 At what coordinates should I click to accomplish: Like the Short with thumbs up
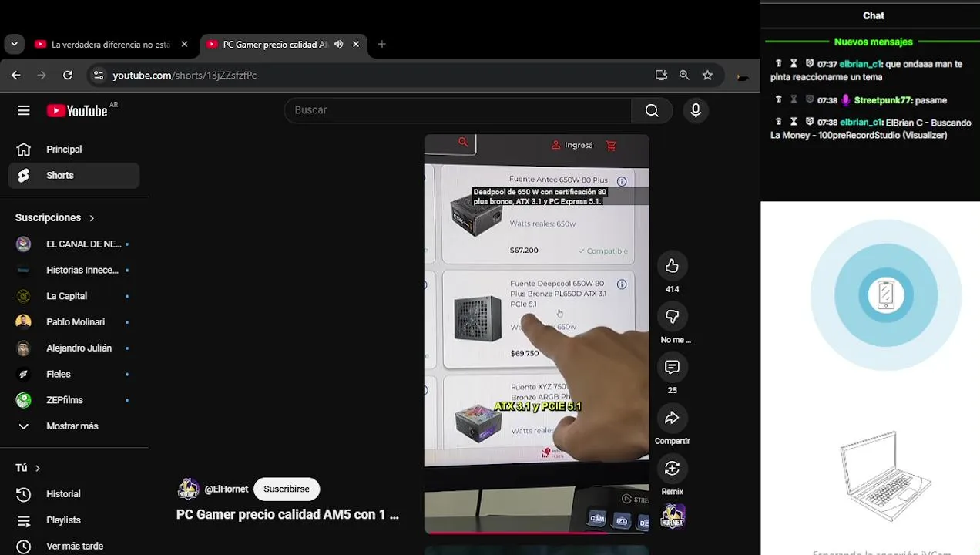[672, 266]
